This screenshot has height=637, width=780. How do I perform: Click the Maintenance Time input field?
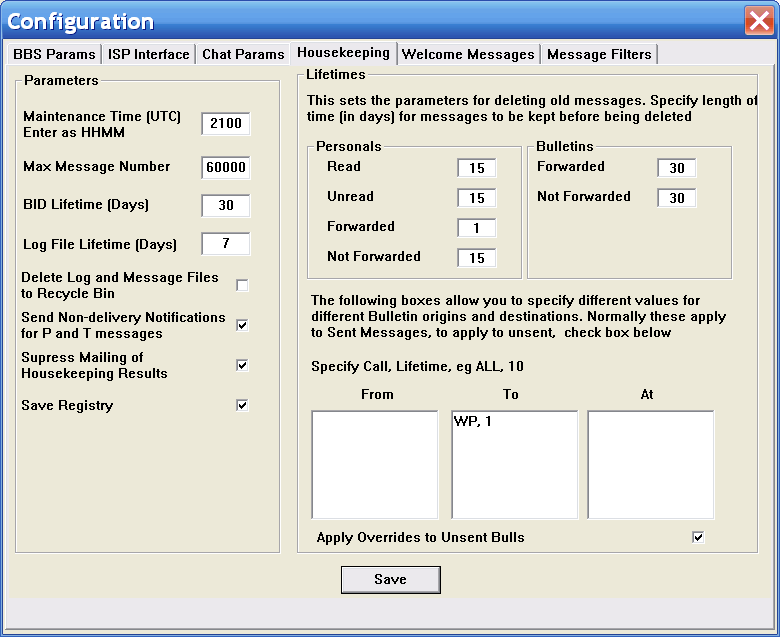(225, 124)
